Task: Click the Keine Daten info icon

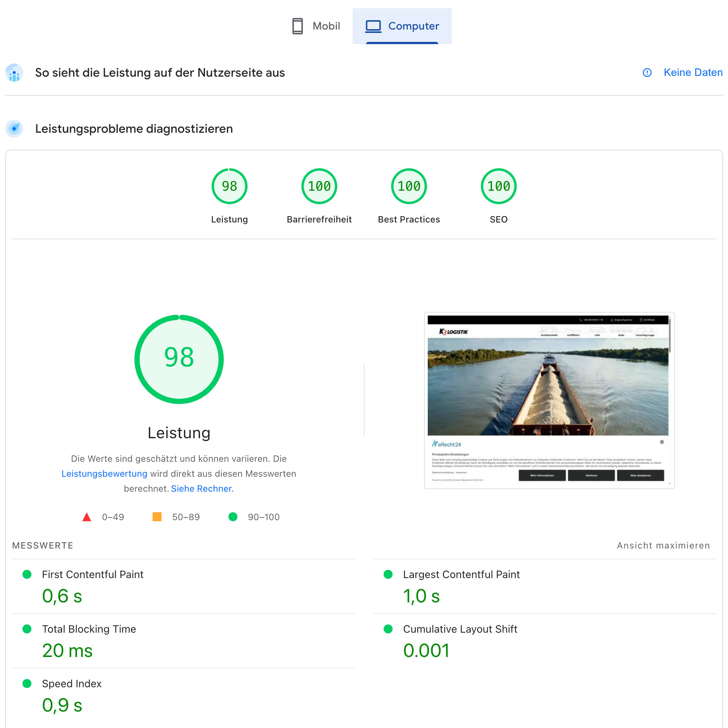Action: tap(646, 72)
